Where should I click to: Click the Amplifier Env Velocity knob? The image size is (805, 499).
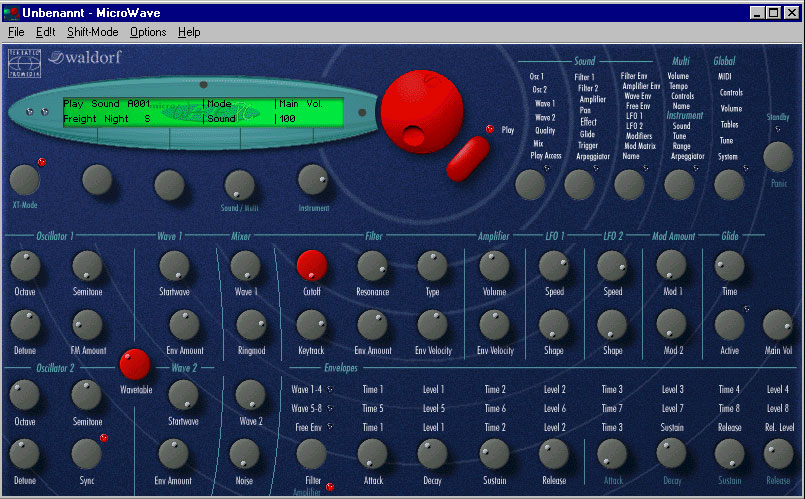pyautogui.click(x=494, y=325)
